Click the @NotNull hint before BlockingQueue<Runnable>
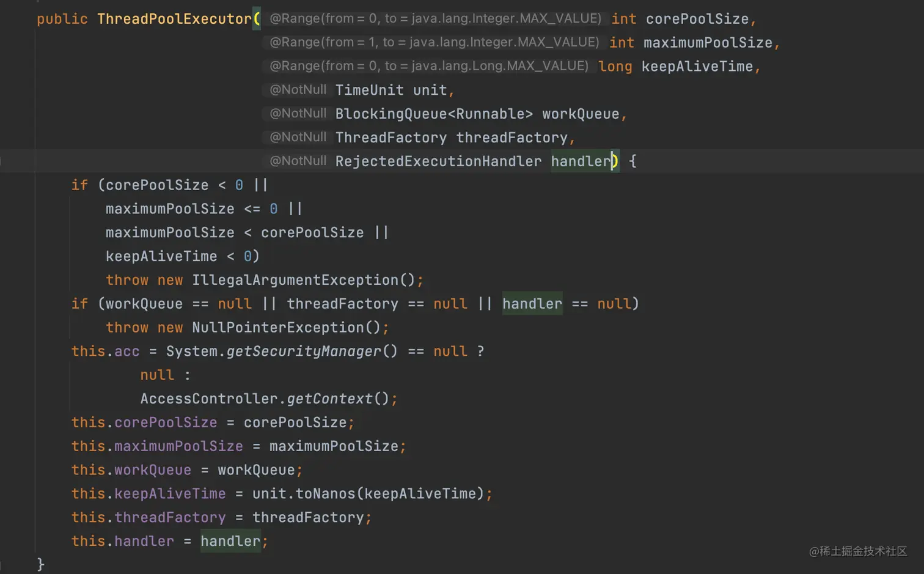924x574 pixels. (298, 114)
